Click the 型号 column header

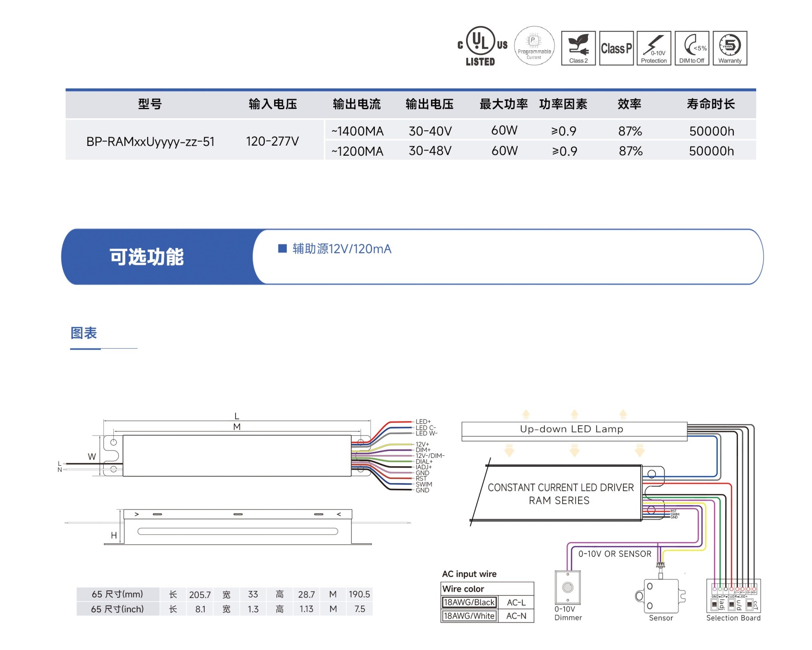150,104
